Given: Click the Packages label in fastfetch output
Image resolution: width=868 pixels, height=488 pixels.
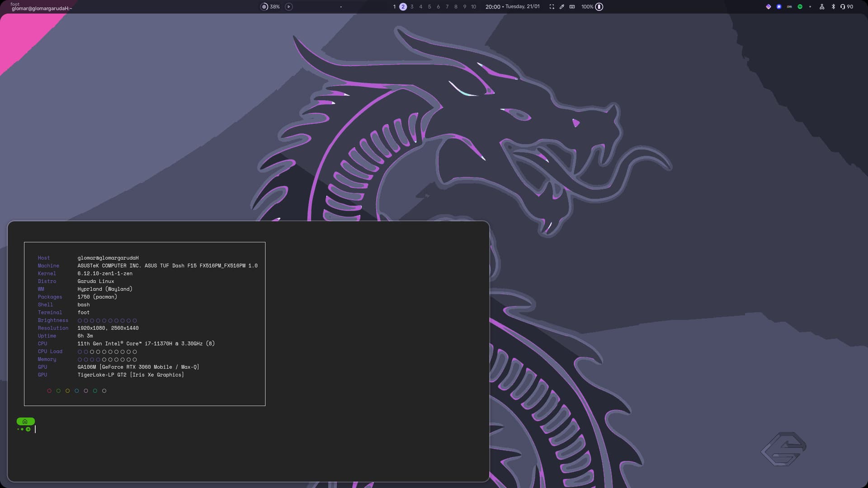Looking at the screenshot, I should (50, 297).
